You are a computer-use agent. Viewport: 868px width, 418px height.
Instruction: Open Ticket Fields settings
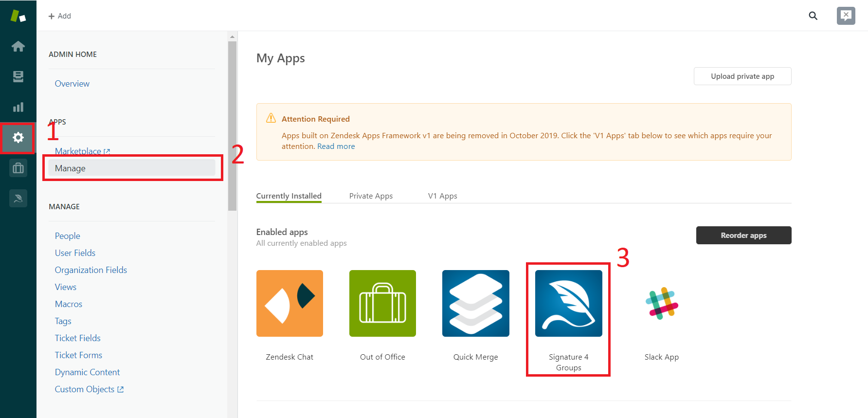pos(78,338)
